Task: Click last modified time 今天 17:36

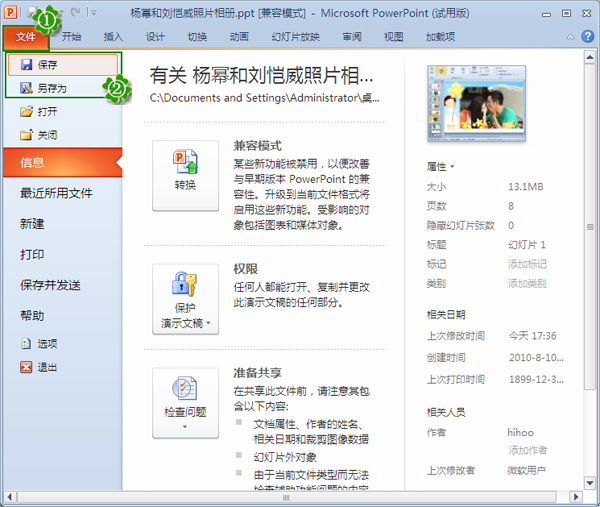Action: point(532,336)
